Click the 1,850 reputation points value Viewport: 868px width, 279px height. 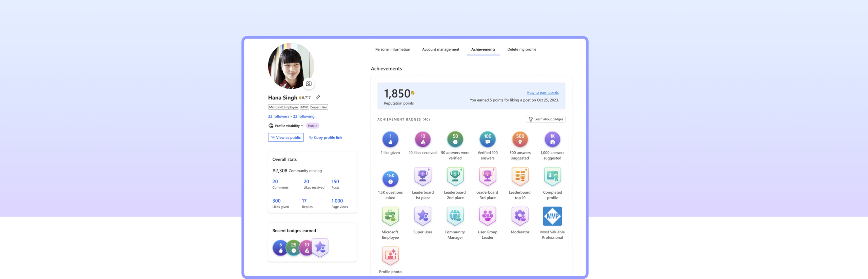point(397,93)
